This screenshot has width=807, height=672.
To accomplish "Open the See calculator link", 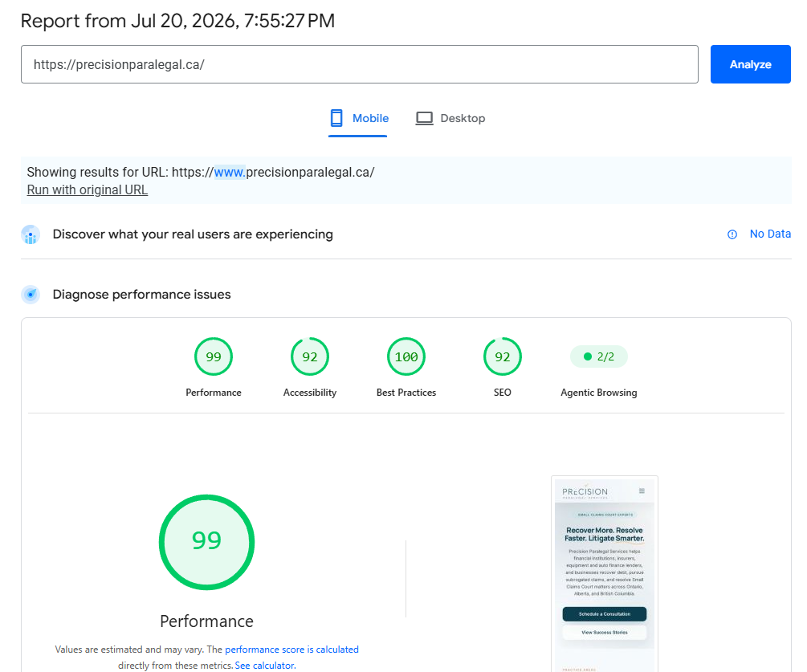I will coord(265,666).
